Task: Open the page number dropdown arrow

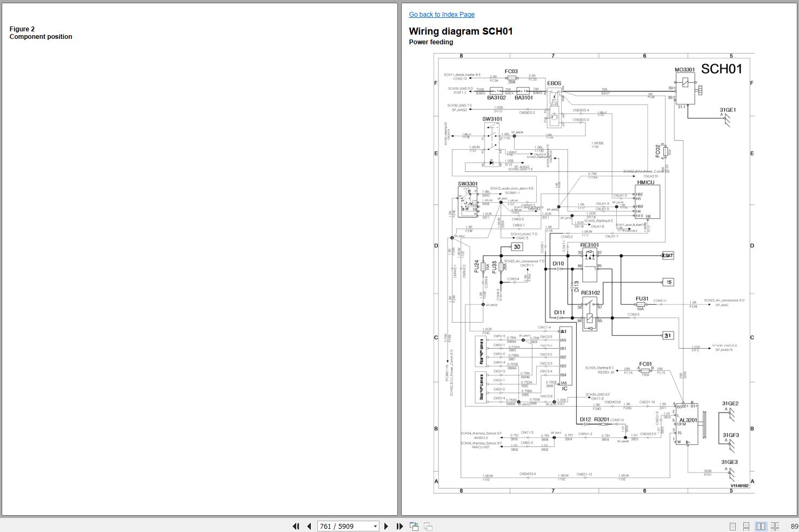Action: 375,526
